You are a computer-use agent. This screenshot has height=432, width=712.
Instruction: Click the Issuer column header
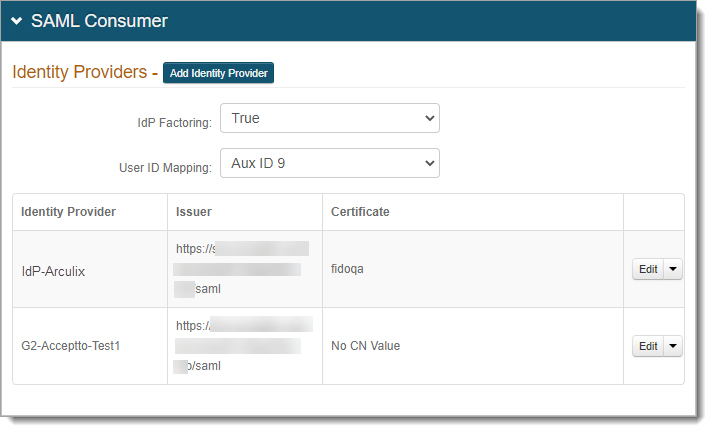[193, 212]
